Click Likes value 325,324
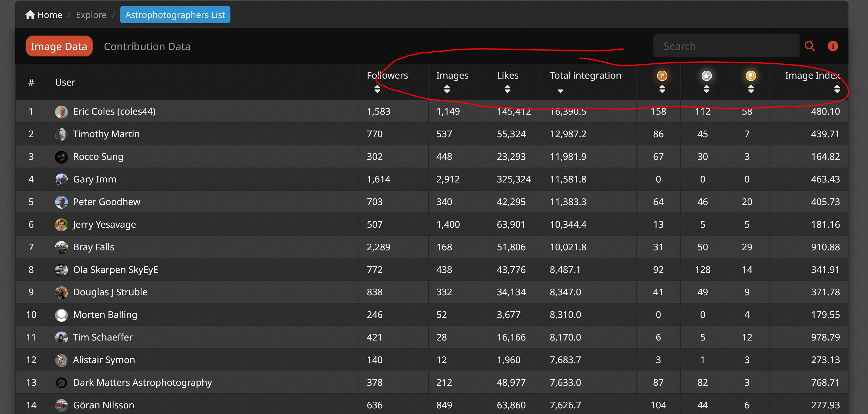This screenshot has width=868, height=414. click(514, 179)
